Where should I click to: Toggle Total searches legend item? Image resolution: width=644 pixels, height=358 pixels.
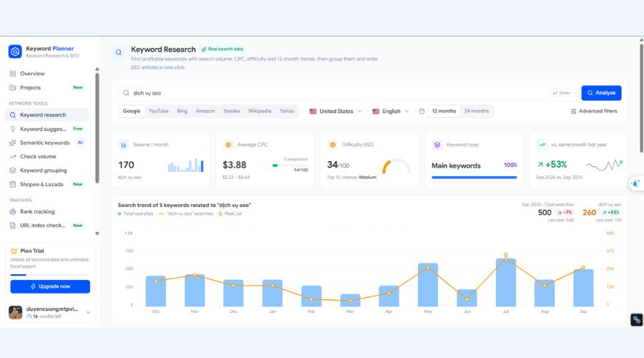point(135,214)
